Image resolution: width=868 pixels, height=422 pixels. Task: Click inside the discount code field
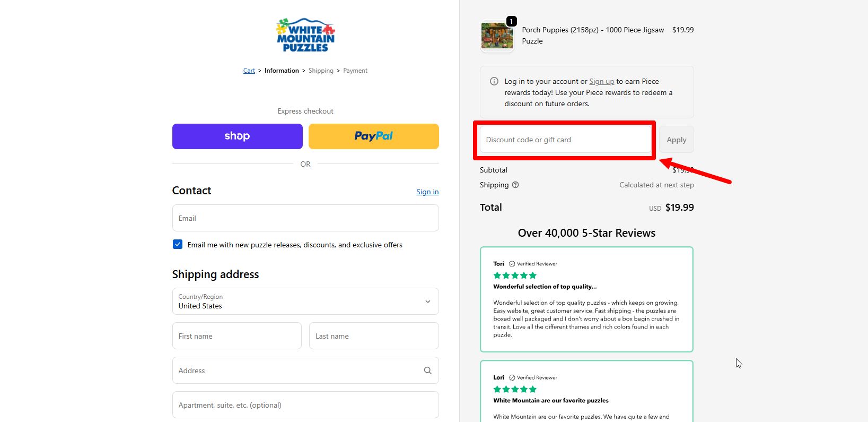(x=564, y=140)
